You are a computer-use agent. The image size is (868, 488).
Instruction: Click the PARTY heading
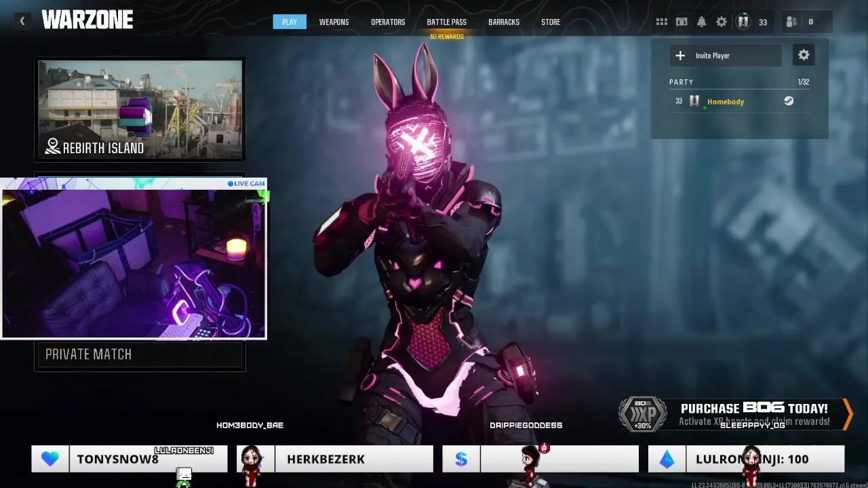(681, 82)
